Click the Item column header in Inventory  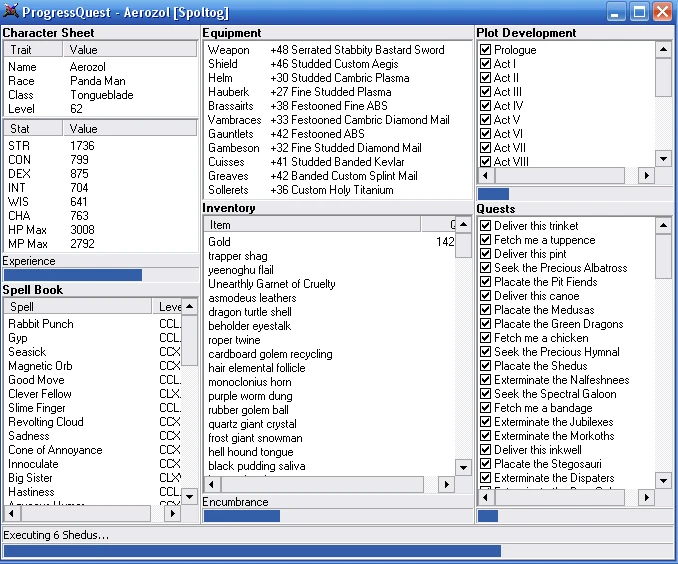pos(312,225)
